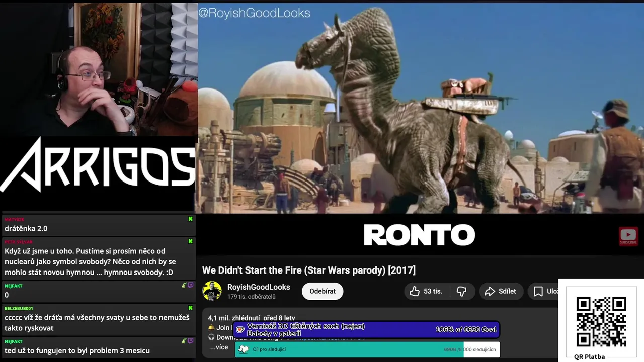Click the 'QR Platba' label

pyautogui.click(x=589, y=356)
